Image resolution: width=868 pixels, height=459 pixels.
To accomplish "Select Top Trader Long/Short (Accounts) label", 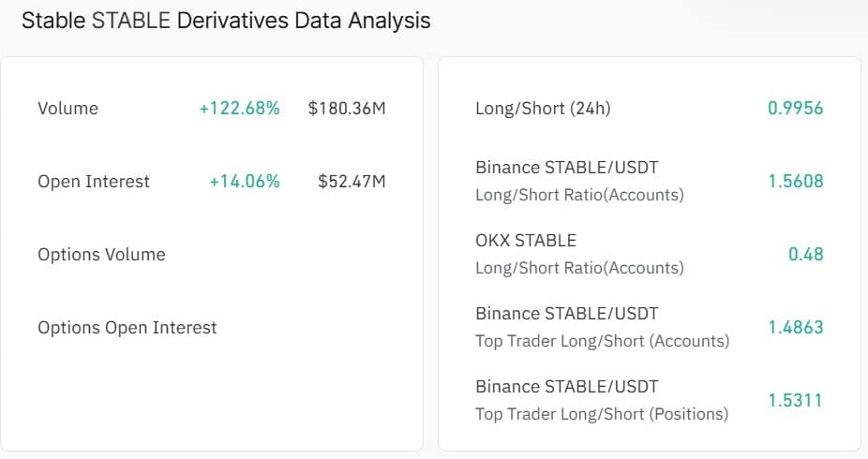I will click(602, 341).
